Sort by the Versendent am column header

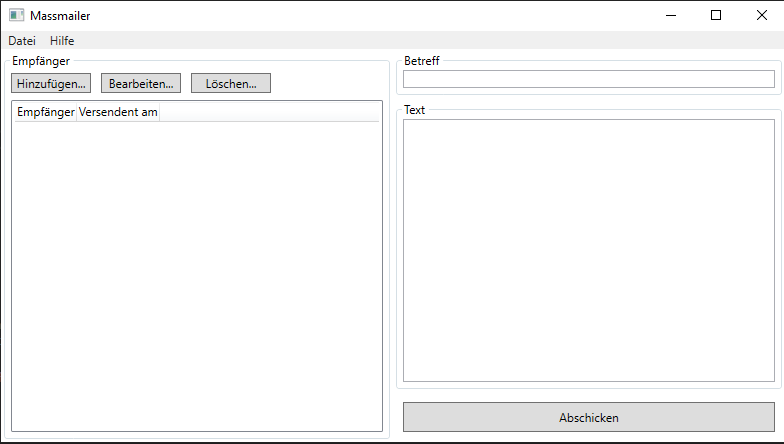(118, 112)
